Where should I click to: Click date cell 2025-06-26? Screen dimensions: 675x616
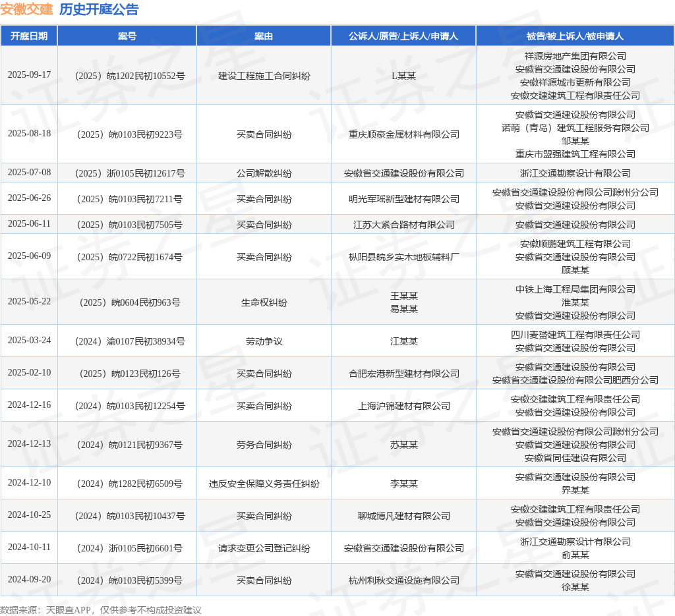click(x=29, y=198)
